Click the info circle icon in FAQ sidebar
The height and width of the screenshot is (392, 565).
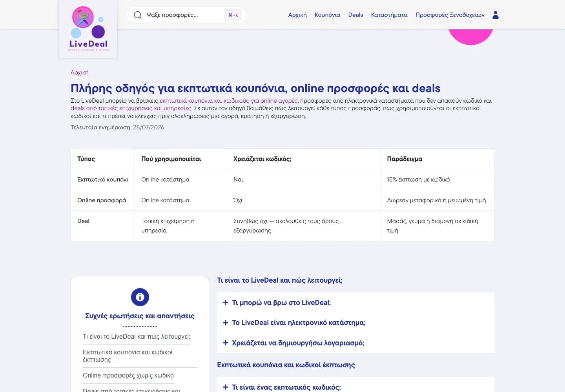click(140, 297)
